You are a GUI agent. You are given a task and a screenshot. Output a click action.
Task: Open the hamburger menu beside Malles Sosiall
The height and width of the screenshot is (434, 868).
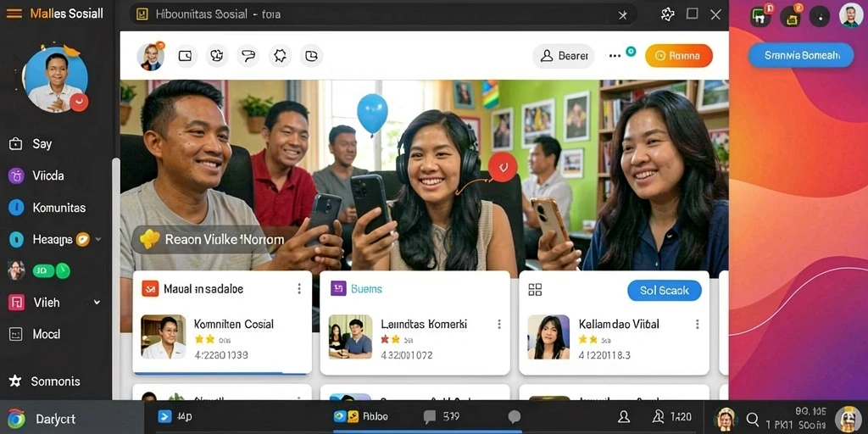point(14,14)
